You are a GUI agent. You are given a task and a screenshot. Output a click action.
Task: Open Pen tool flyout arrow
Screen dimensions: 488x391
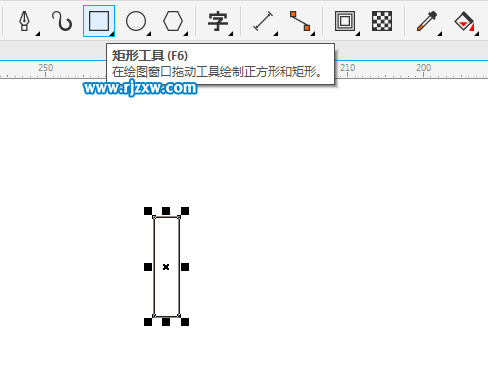point(38,34)
